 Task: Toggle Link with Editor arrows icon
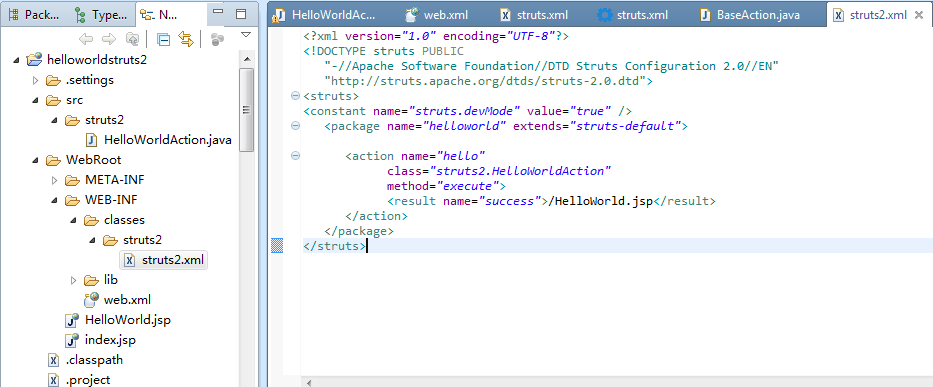pos(186,39)
